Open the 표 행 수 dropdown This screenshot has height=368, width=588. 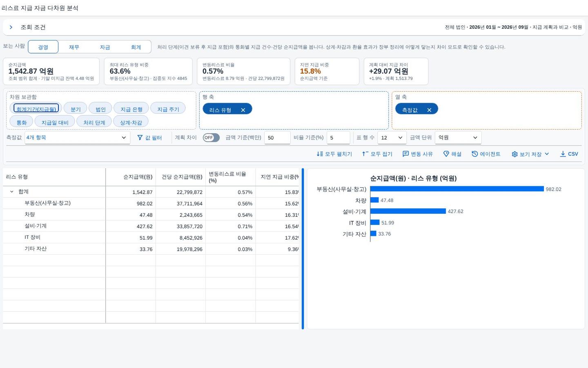click(392, 138)
